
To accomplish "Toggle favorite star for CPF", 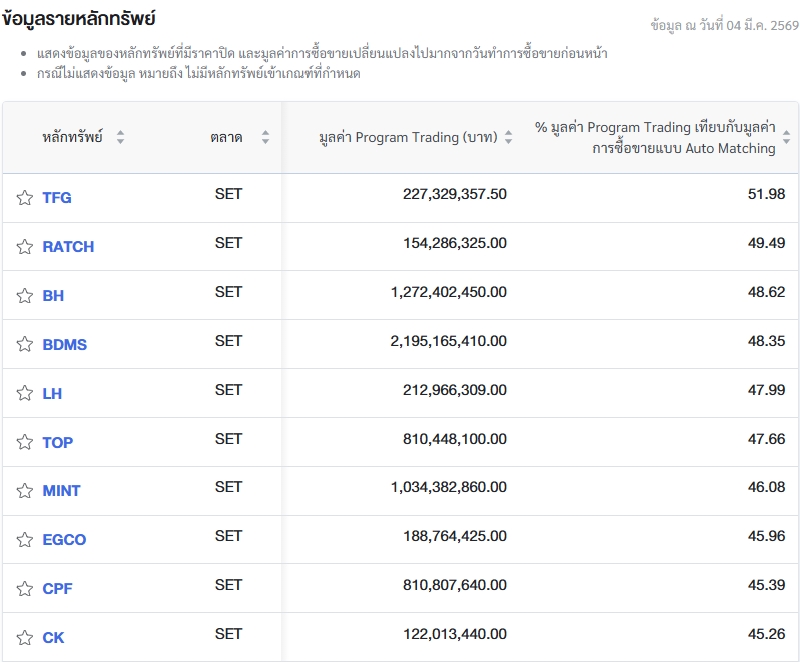I will pos(25,589).
